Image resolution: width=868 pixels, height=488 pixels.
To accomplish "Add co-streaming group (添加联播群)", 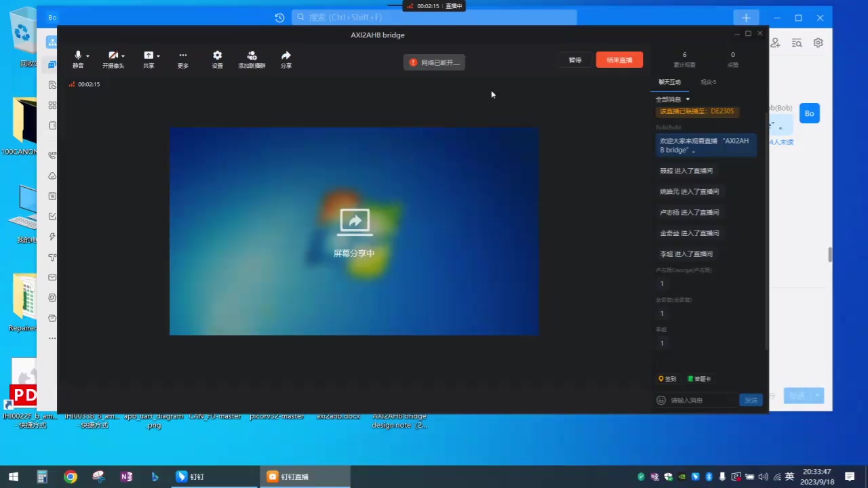I will [252, 60].
